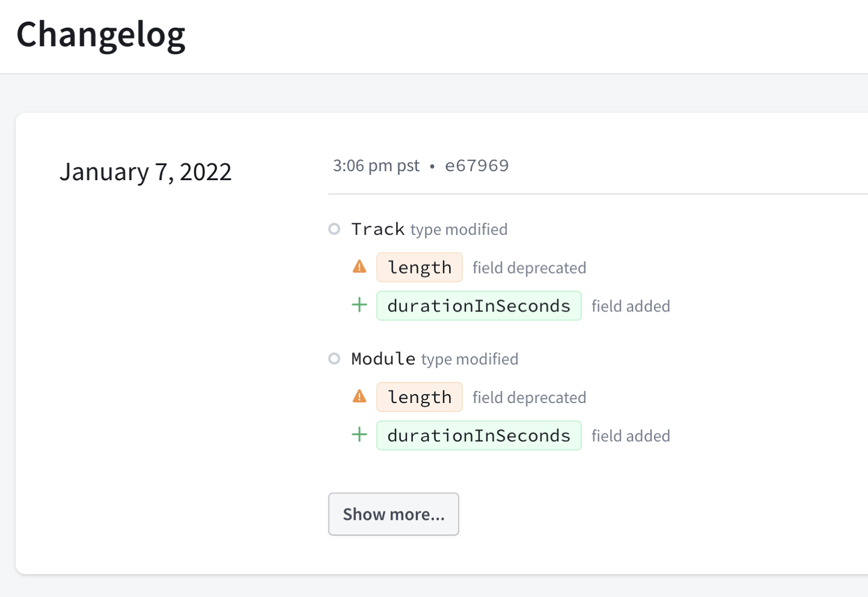
Task: Click the dot separator after the timestamp
Action: (432, 166)
